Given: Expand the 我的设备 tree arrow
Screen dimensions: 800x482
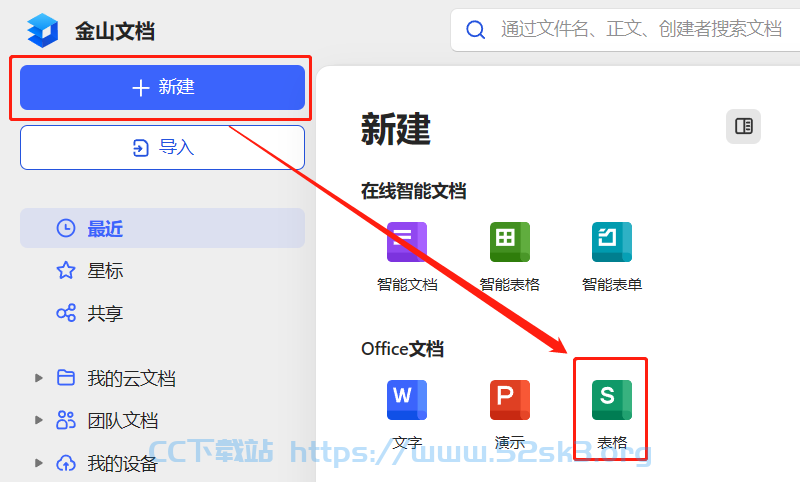Looking at the screenshot, I should click(x=38, y=463).
